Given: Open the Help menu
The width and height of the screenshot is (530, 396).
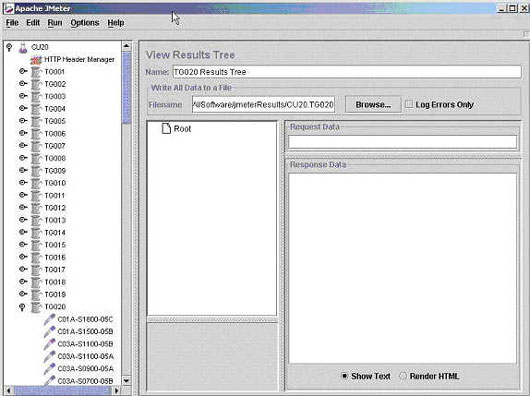Looking at the screenshot, I should tap(116, 23).
